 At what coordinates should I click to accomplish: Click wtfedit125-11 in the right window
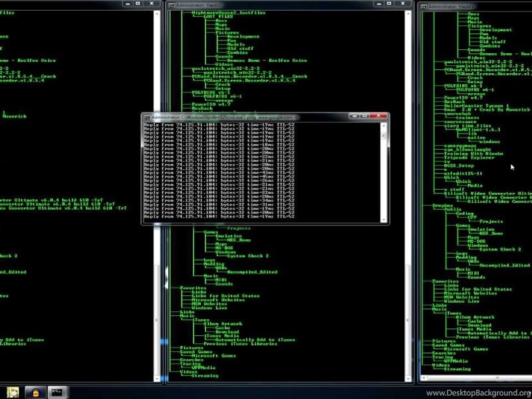tap(463, 174)
